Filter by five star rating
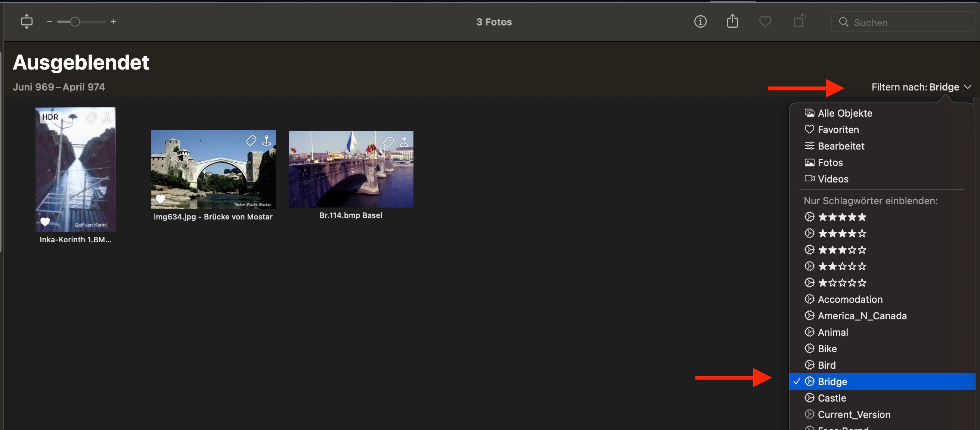980x430 pixels. [x=842, y=217]
